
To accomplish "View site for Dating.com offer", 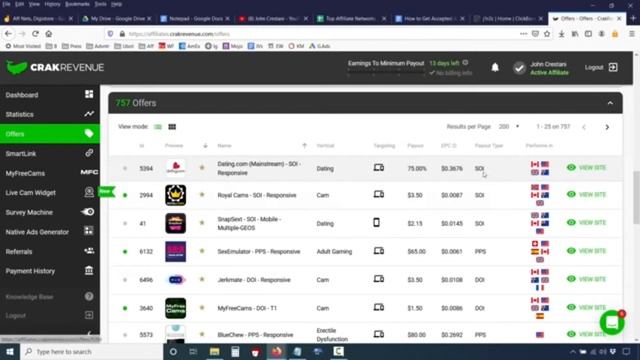I will pyautogui.click(x=586, y=168).
